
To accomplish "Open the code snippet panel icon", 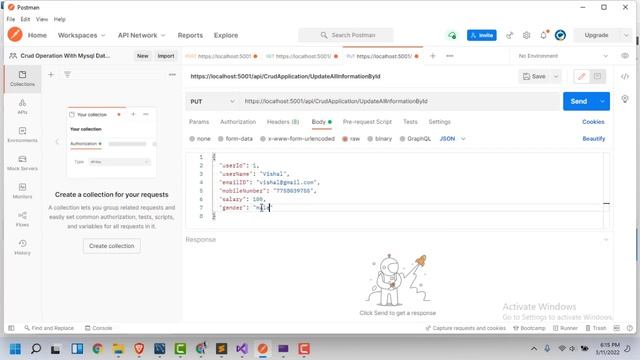I will point(625,76).
